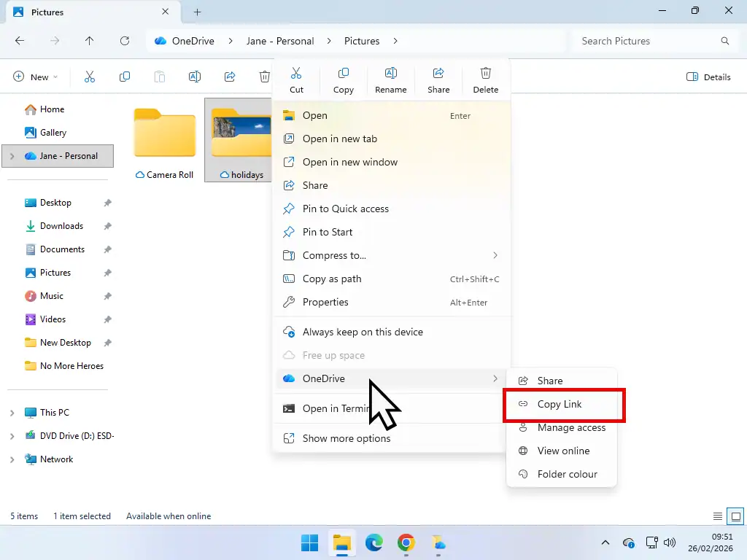Click the Copy icon above the file list
Image resolution: width=747 pixels, height=560 pixels.
[343, 77]
